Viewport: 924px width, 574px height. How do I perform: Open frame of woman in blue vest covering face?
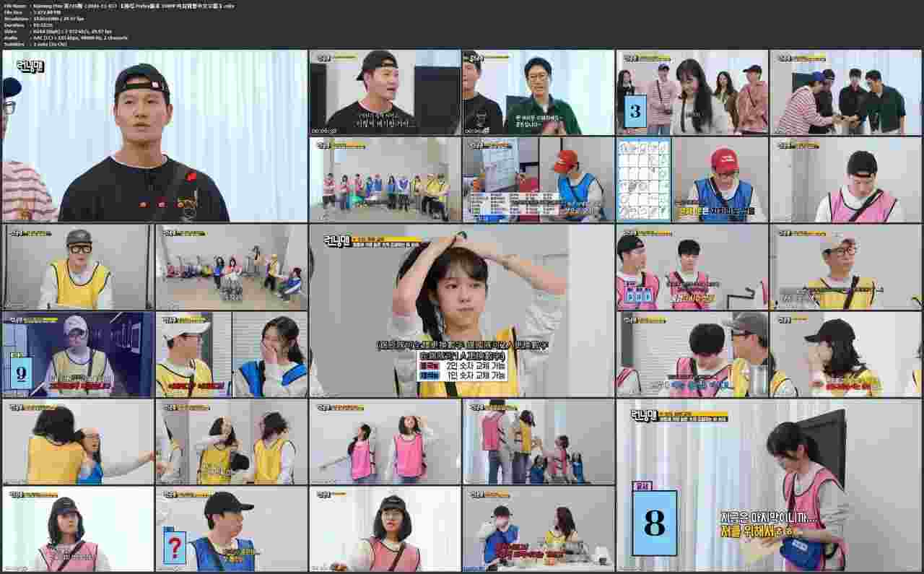[231, 355]
